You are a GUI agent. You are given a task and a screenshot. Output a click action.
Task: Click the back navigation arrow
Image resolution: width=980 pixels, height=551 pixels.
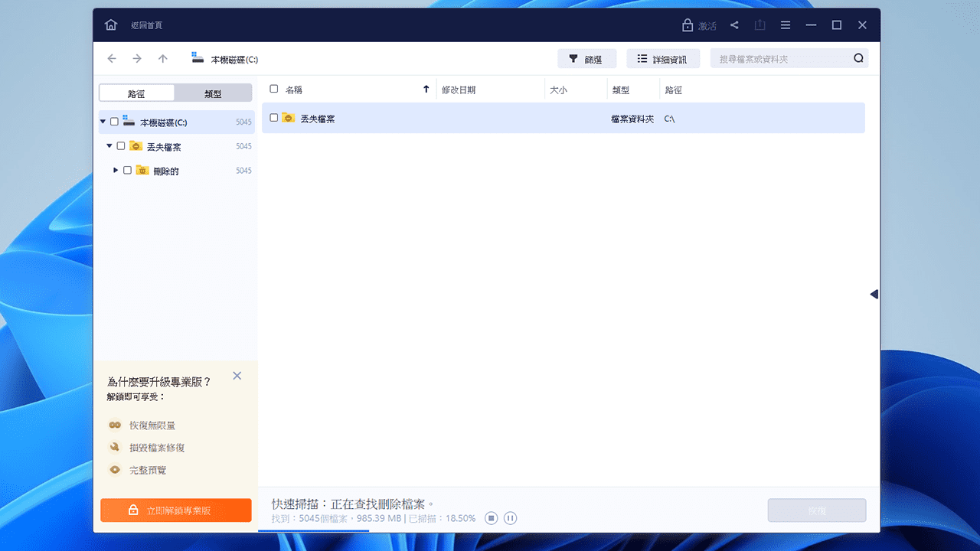point(111,58)
